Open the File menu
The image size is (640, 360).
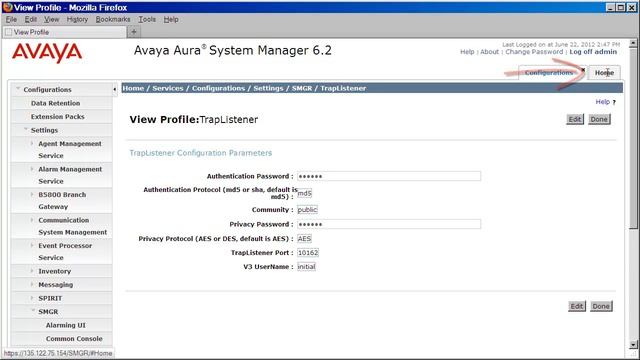(x=11, y=19)
